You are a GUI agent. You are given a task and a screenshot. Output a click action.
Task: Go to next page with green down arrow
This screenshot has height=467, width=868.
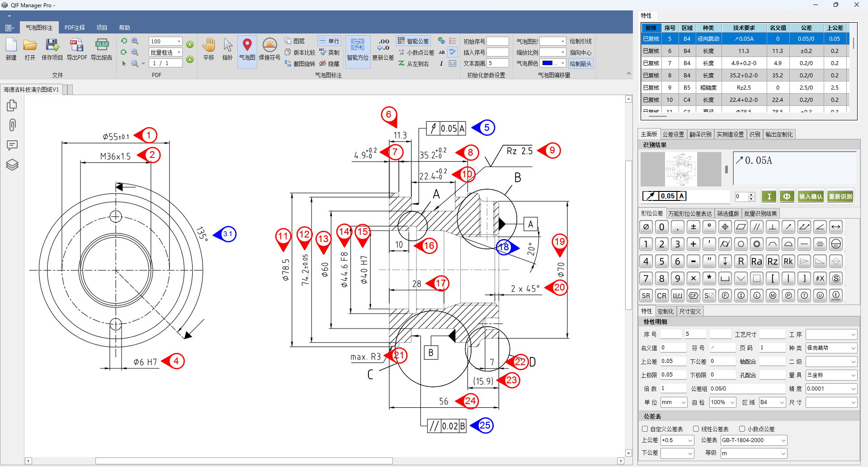point(190,59)
